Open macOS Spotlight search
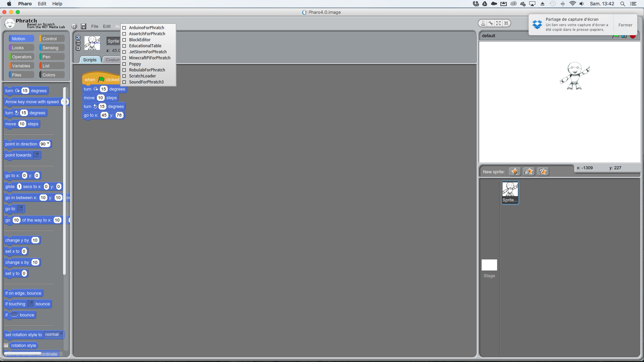Screen dimensions: 644x362 coord(623,4)
